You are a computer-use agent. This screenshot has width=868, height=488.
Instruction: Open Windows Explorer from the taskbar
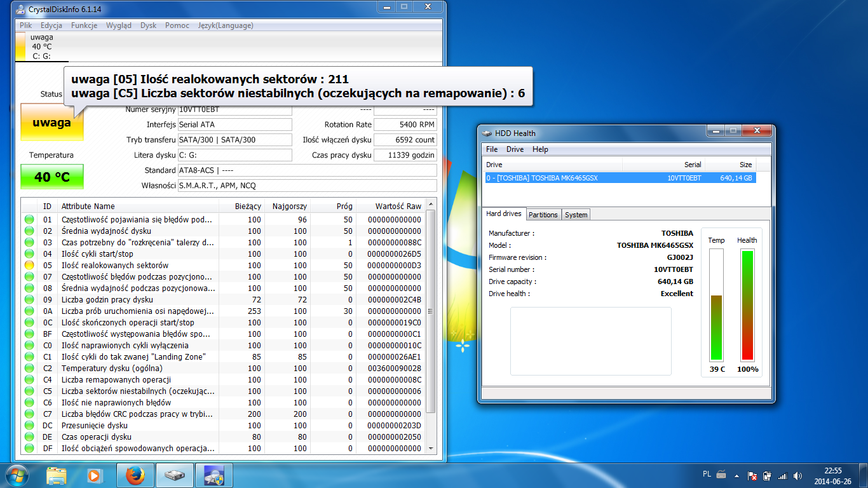(57, 475)
